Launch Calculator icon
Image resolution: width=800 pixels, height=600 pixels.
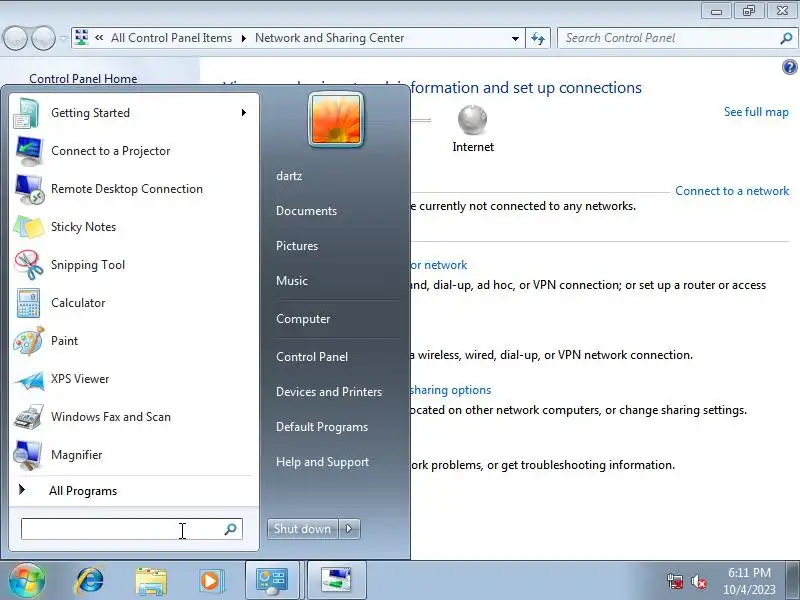pyautogui.click(x=29, y=303)
